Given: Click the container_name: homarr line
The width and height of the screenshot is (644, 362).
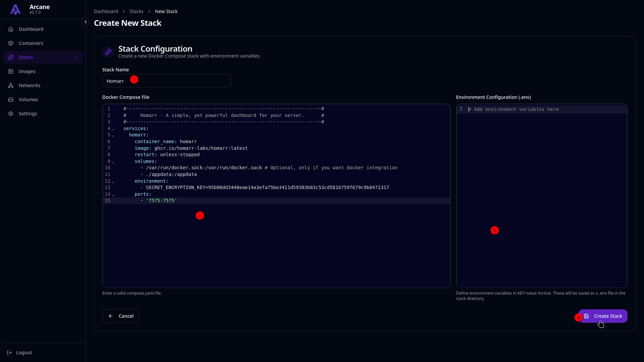Looking at the screenshot, I should point(166,141).
